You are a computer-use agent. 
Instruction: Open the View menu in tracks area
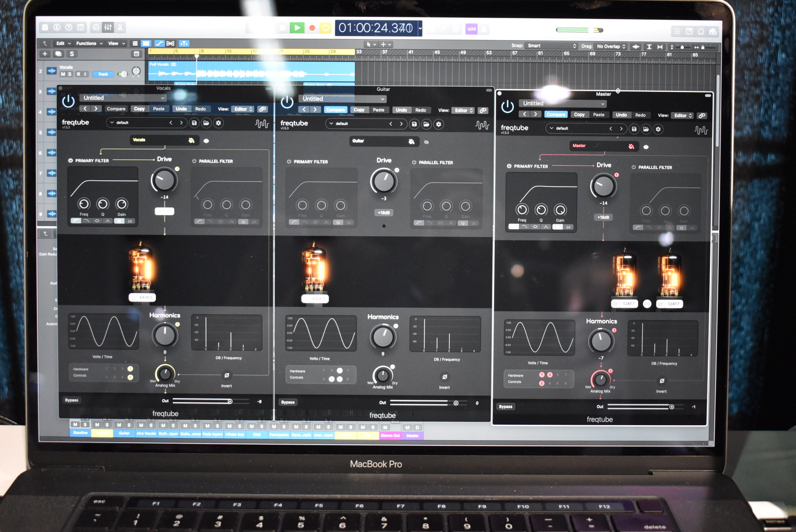point(116,44)
